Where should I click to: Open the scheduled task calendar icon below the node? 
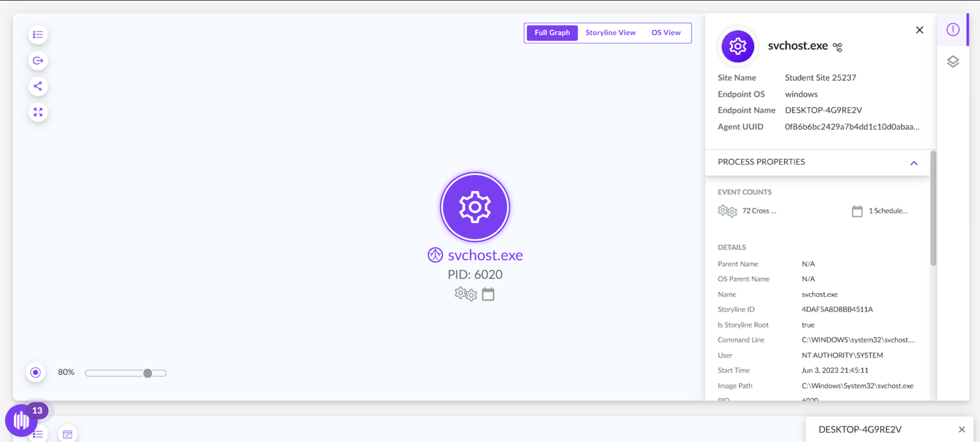click(x=488, y=294)
